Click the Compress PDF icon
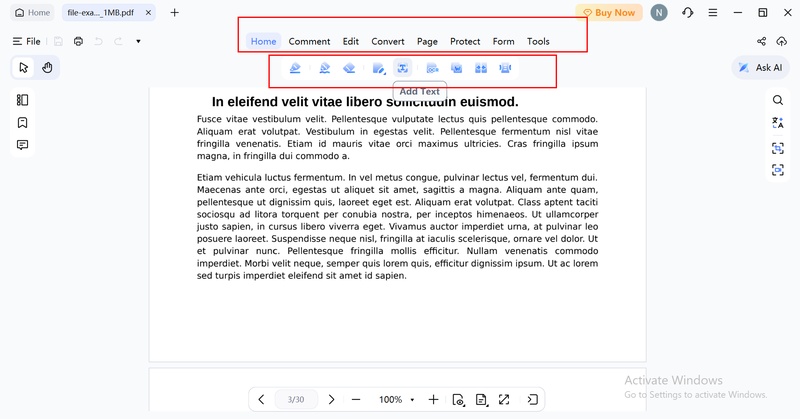Screen dimensions: 800x419 coord(505,68)
